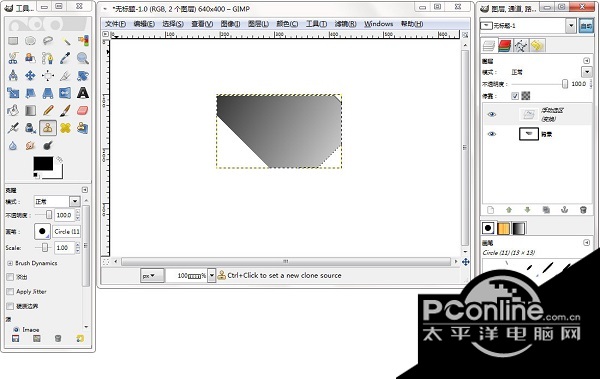
Task: Create a new layer with the new-layer button
Action: tap(491, 210)
